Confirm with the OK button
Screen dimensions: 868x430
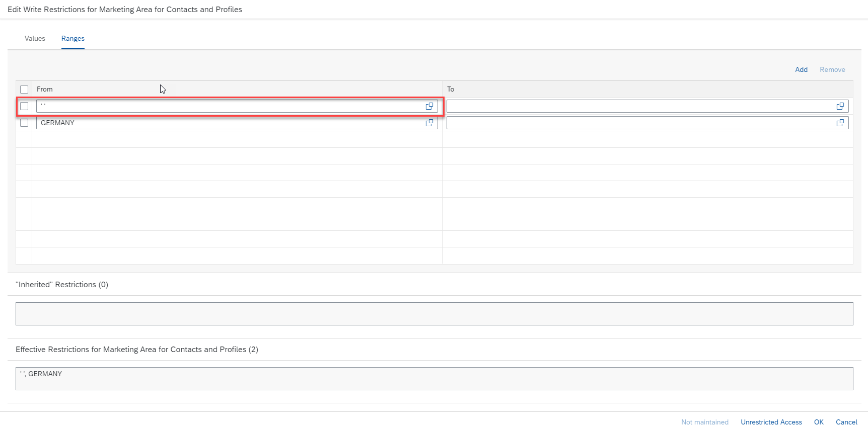(819, 422)
